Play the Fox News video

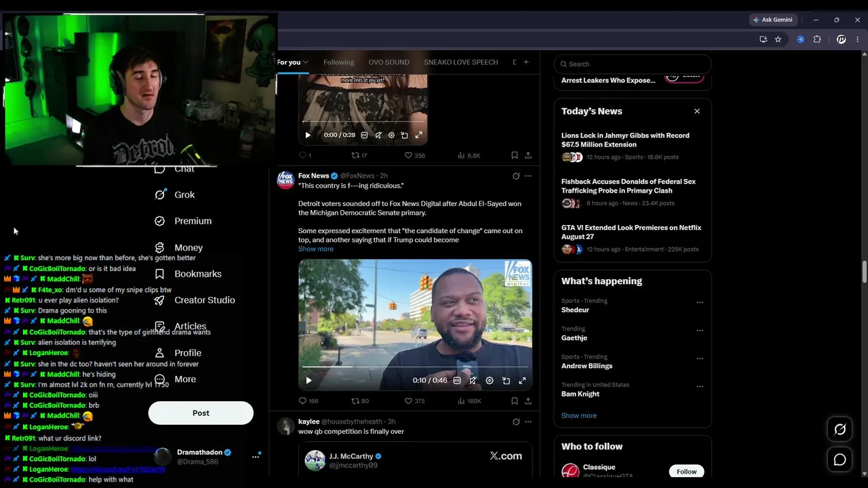(x=309, y=380)
